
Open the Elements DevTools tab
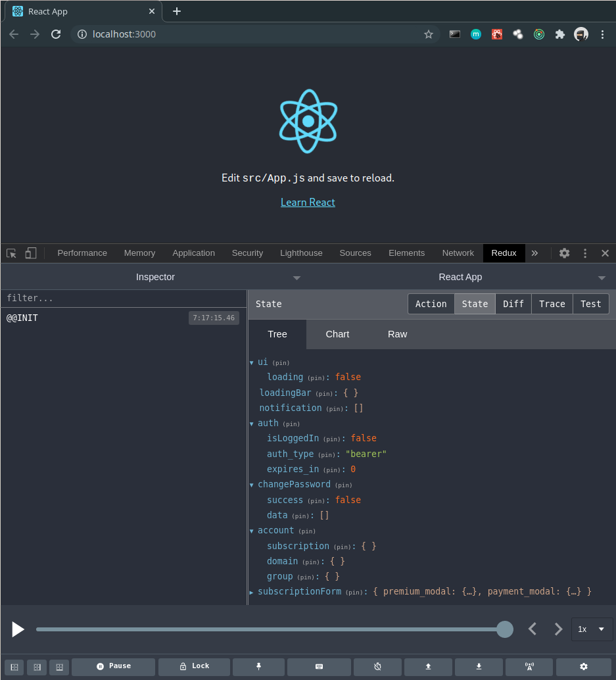tap(407, 253)
